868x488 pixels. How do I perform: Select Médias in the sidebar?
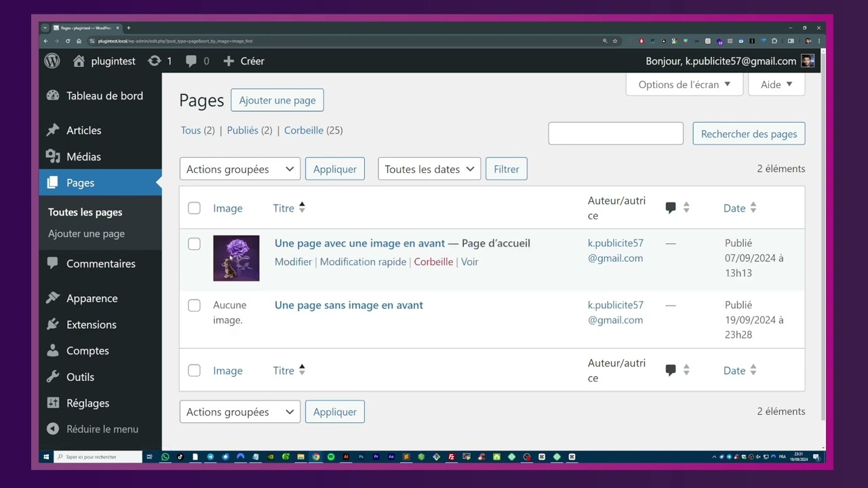[83, 157]
